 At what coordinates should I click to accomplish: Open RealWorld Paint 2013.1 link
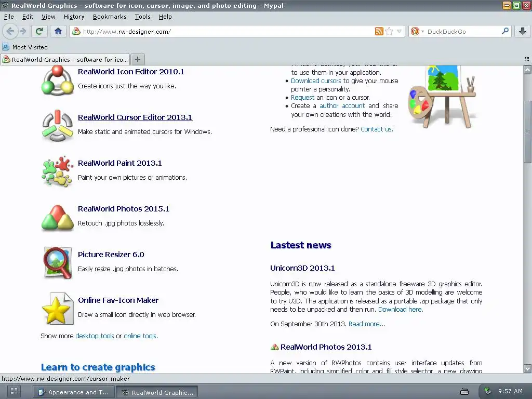tap(120, 163)
